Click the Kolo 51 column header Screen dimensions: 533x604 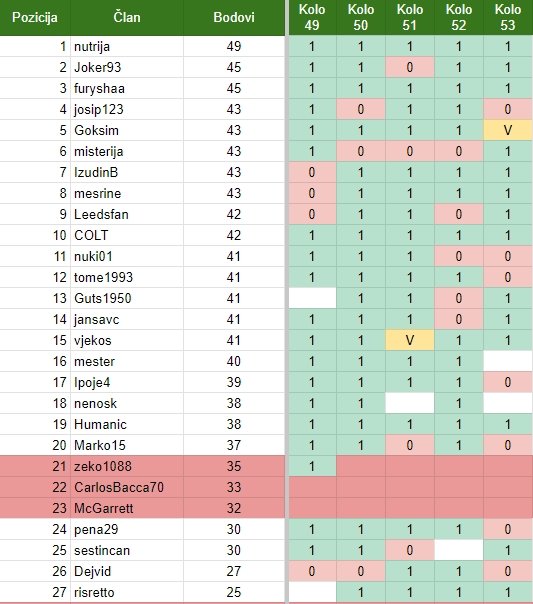410,18
